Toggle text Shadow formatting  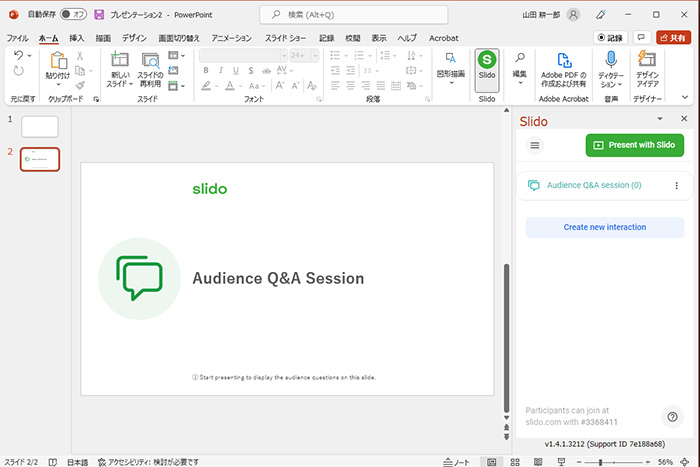pos(251,71)
